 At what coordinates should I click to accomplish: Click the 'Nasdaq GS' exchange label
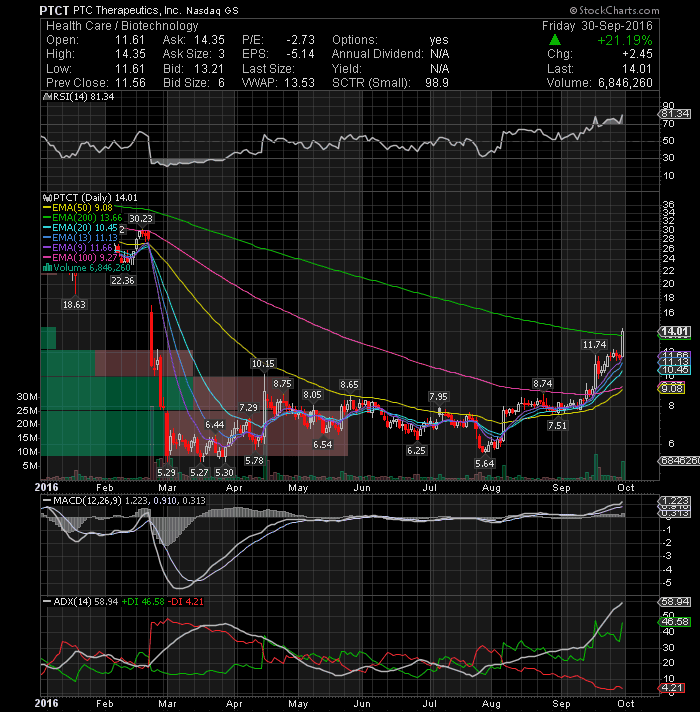[212, 10]
